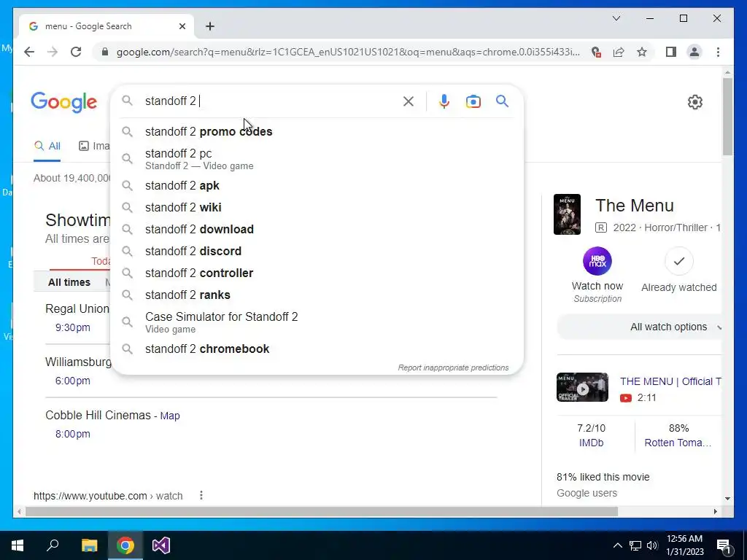
Task: Show hidden tray icons chevron
Action: pyautogui.click(x=617, y=545)
